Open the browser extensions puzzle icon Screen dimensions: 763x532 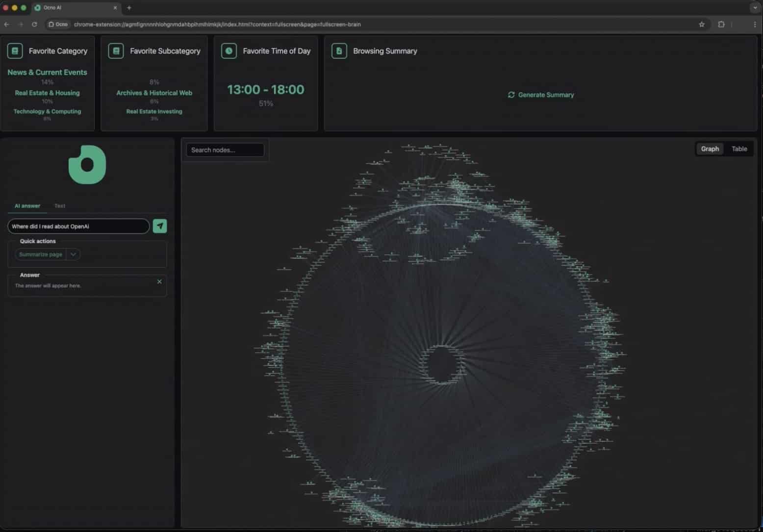[721, 24]
